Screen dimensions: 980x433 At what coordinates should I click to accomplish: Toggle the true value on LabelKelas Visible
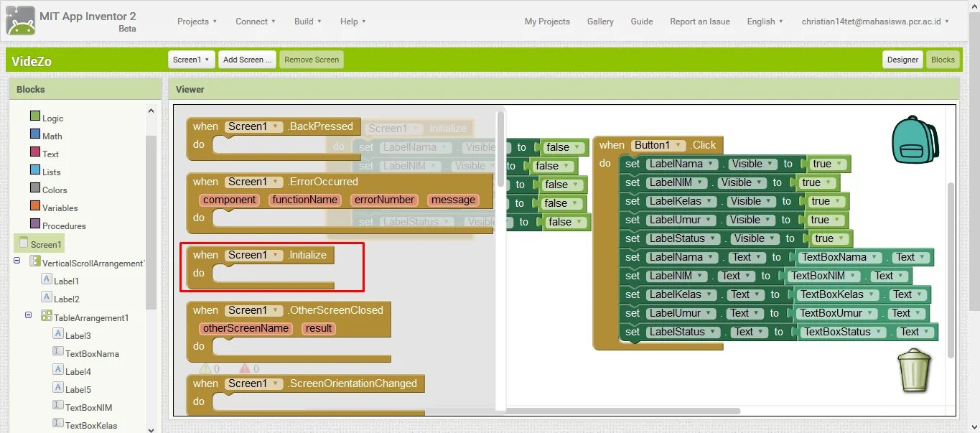coord(826,201)
